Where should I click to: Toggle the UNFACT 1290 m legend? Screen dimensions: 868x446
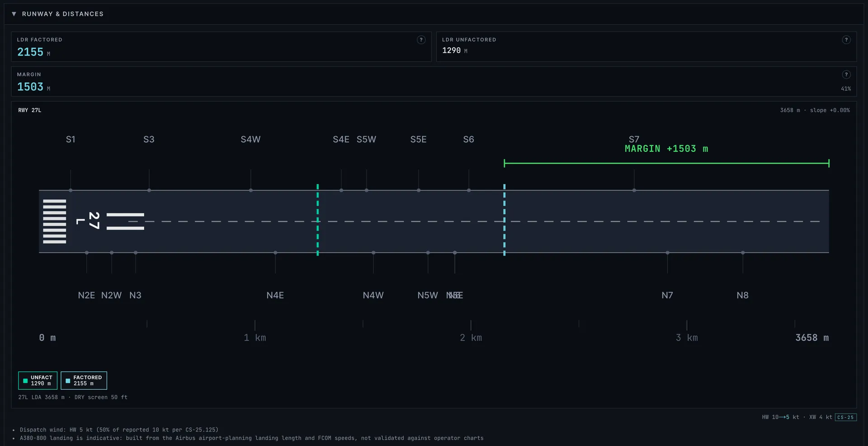(38, 380)
